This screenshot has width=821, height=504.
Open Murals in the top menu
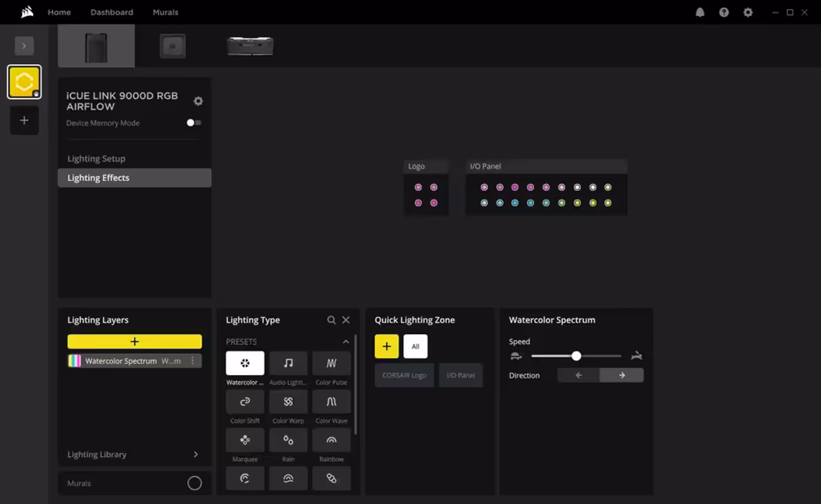[x=165, y=12]
